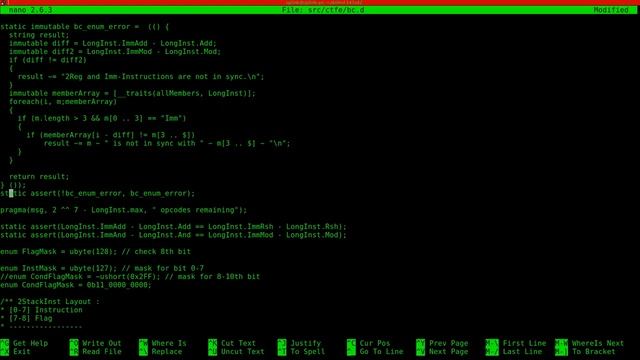The image size is (640, 360).
Task: Click the Modified status indicator
Action: (x=611, y=10)
